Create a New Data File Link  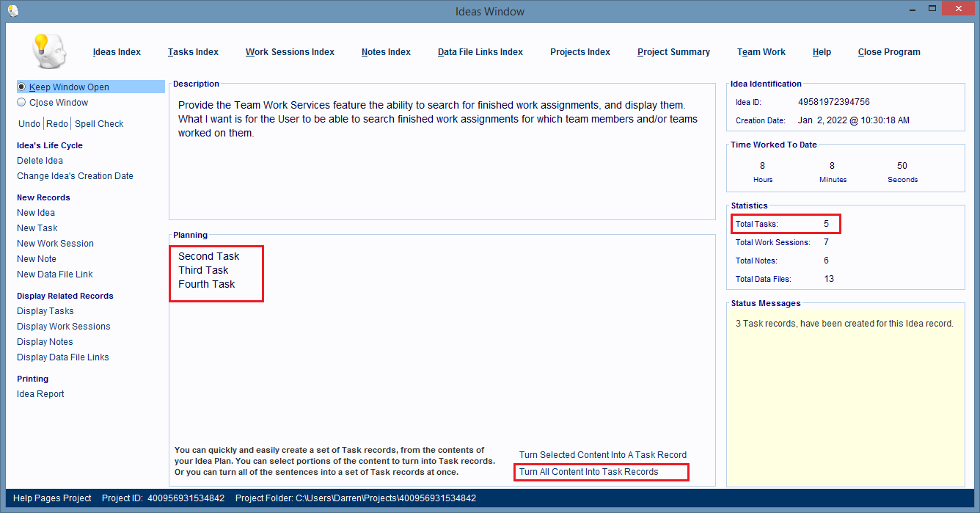pos(55,274)
